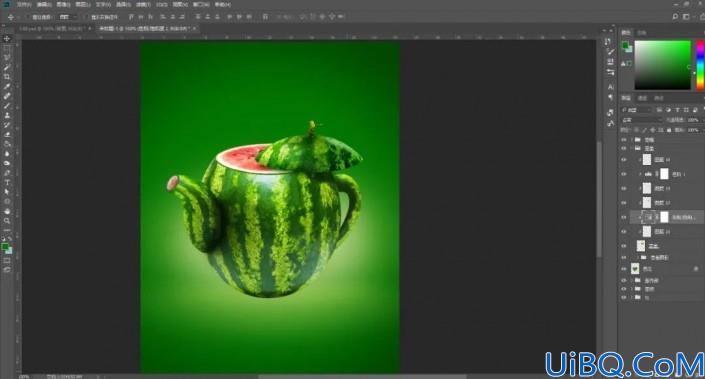Open the search icon at top right

pyautogui.click(x=675, y=17)
